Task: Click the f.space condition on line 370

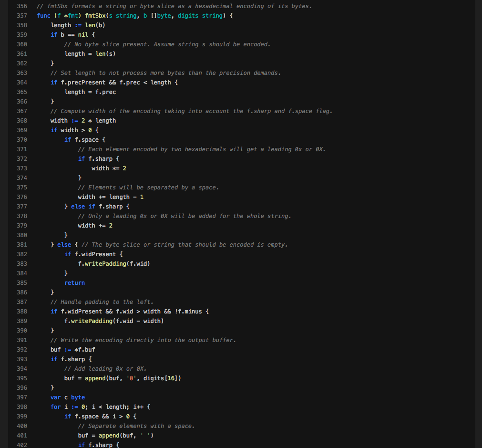Action: [86, 139]
